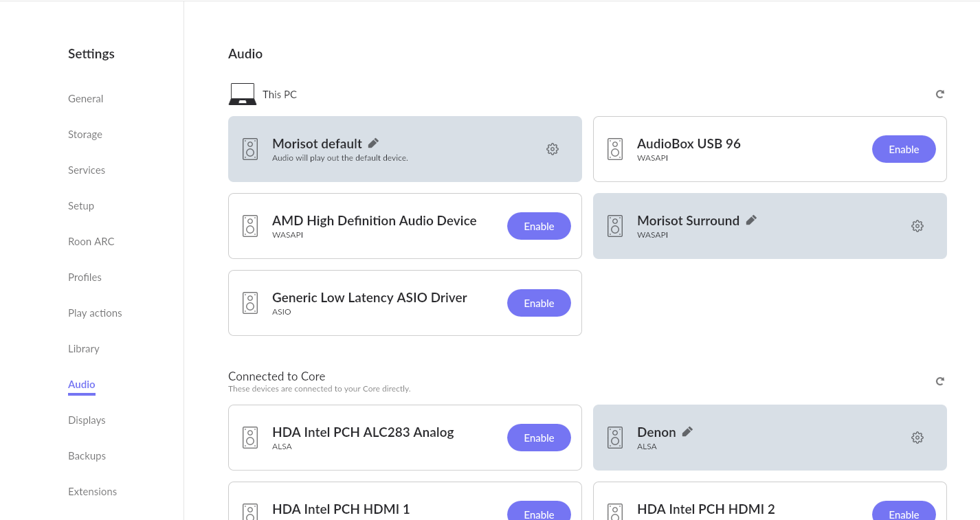The height and width of the screenshot is (520, 980).
Task: Enable HDA Intel PCH HDMI 1
Action: (x=539, y=512)
